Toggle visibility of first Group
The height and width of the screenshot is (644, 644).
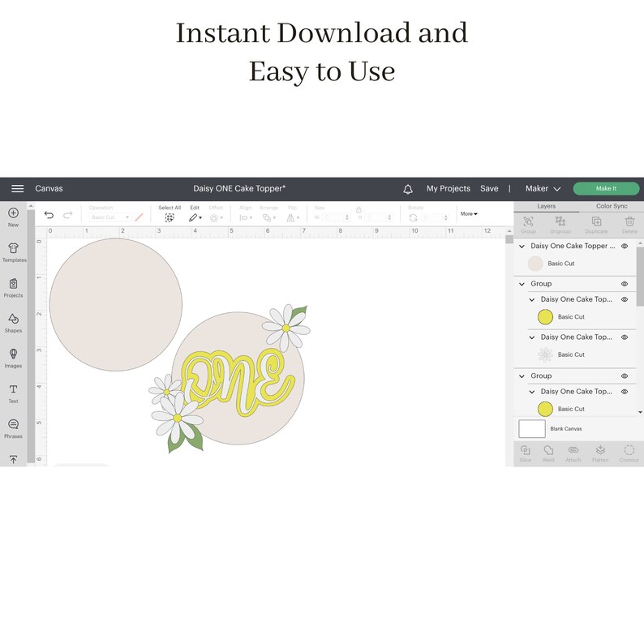[625, 284]
